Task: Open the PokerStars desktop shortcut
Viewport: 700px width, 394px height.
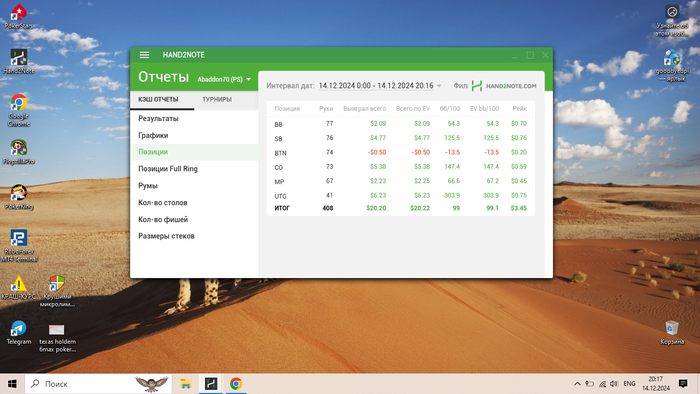Action: 19,17
